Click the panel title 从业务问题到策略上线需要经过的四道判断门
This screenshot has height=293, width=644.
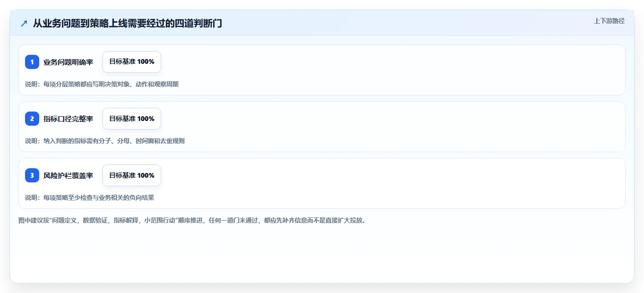(x=128, y=23)
